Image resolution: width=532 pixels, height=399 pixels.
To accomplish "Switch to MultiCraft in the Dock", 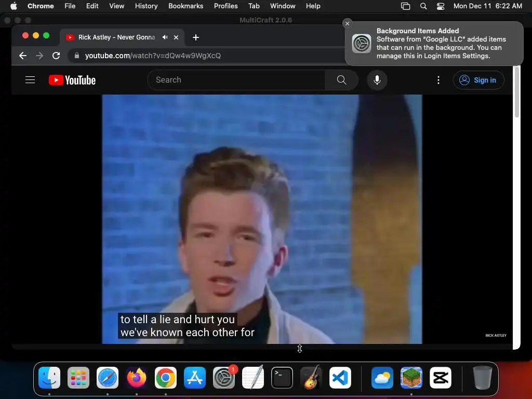I will [411, 378].
